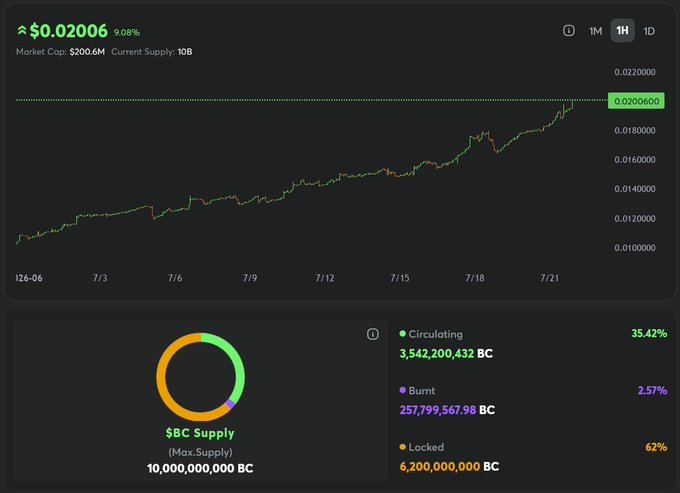Viewport: 680px width, 493px height.
Task: Click the 7/15 date axis label
Action: pyautogui.click(x=400, y=278)
